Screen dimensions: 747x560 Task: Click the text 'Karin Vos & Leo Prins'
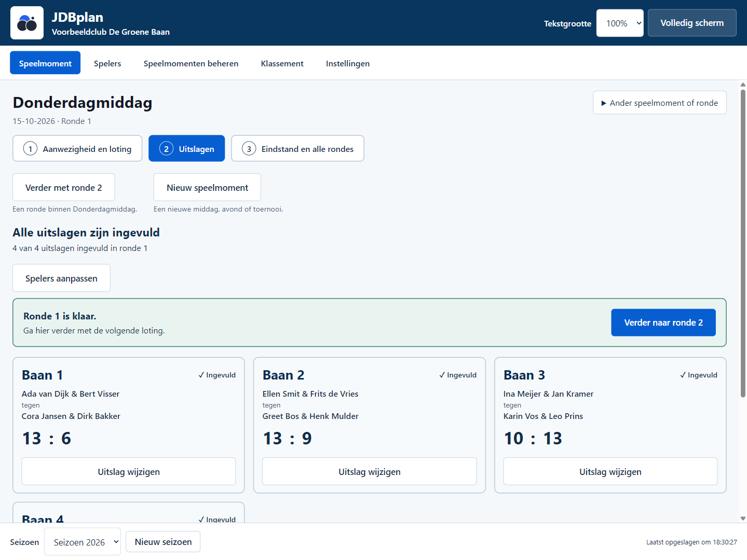point(543,416)
